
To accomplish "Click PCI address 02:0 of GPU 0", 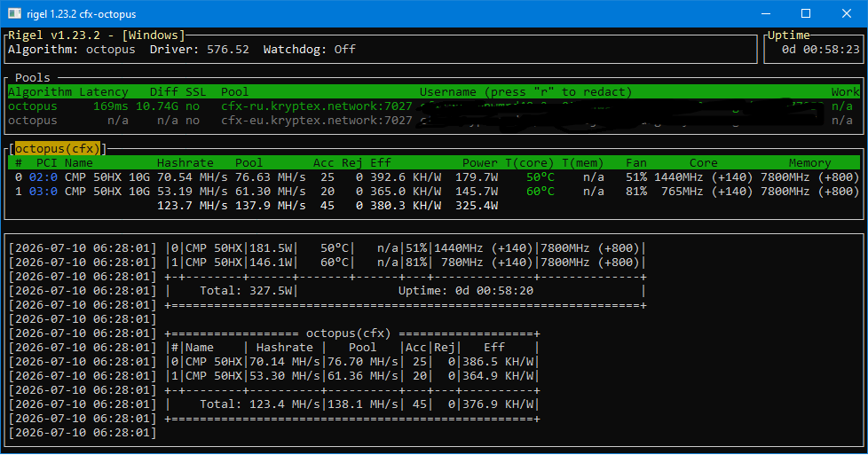I will 43,177.
